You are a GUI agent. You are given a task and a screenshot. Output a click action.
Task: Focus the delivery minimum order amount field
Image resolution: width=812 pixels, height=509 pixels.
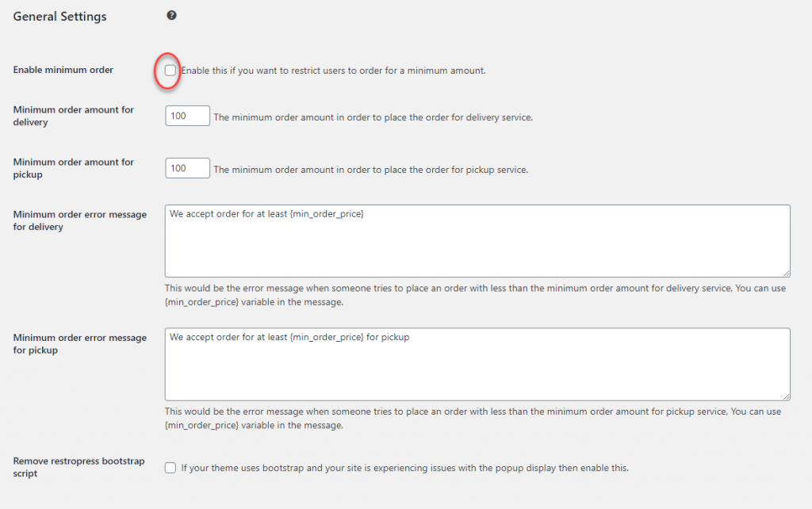click(187, 116)
